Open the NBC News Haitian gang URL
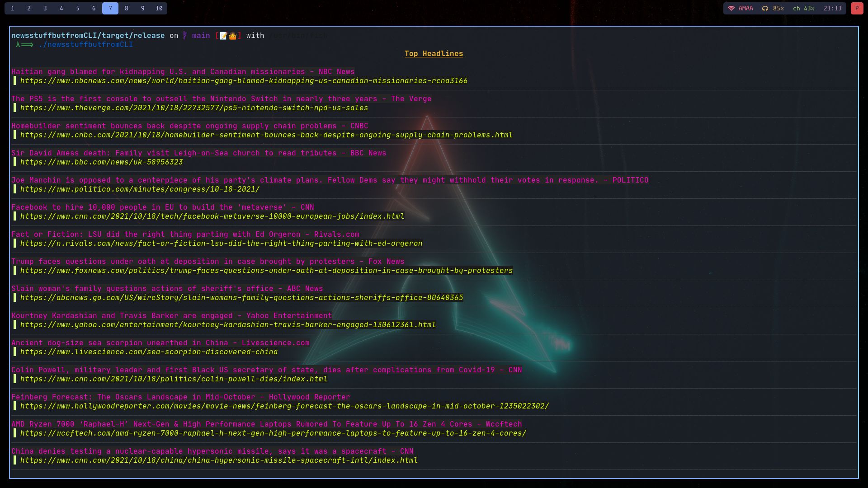Viewport: 868px width, 488px height. (244, 81)
